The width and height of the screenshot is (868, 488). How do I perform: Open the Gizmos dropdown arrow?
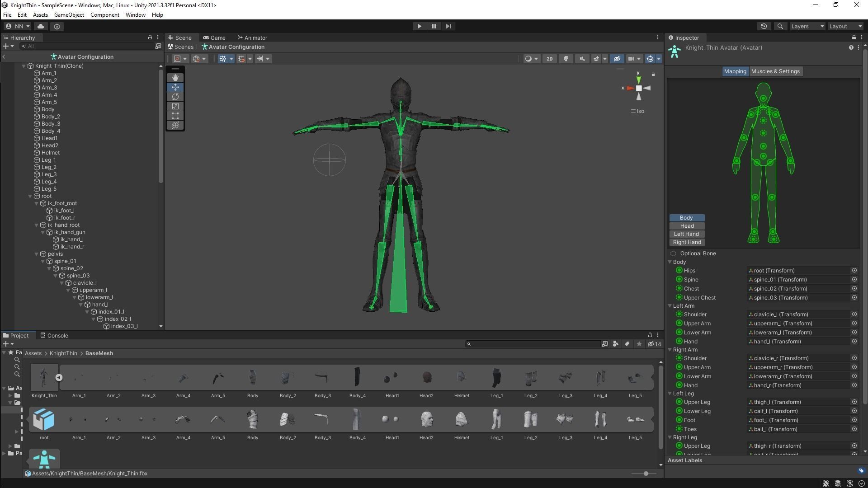[659, 59]
